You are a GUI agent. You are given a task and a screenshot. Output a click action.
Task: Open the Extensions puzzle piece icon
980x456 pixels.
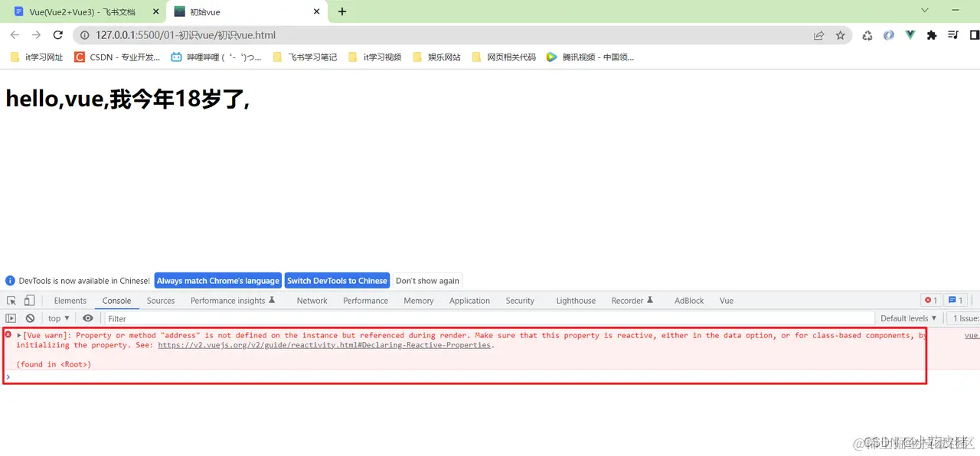[x=932, y=35]
